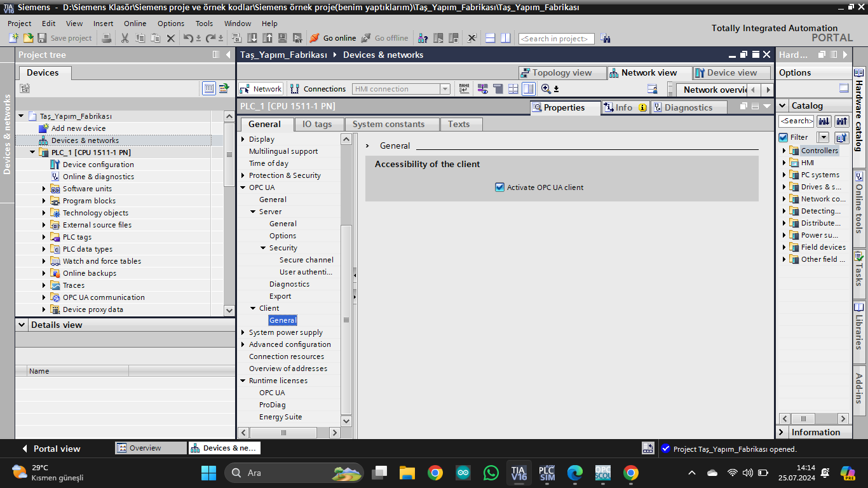This screenshot has height=488, width=868.
Task: Open Arduino IDE from the taskbar
Action: point(463,473)
